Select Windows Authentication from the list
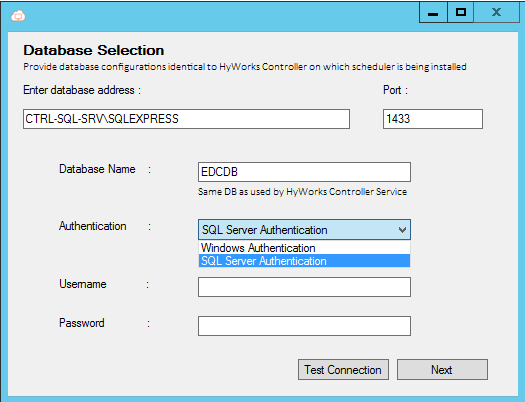This screenshot has height=402, width=525. point(304,248)
